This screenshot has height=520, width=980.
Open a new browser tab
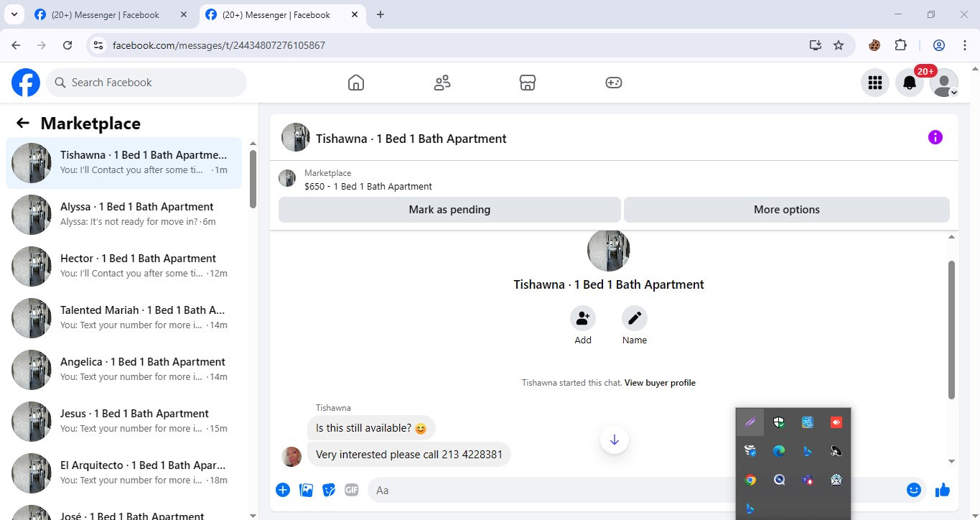(381, 14)
